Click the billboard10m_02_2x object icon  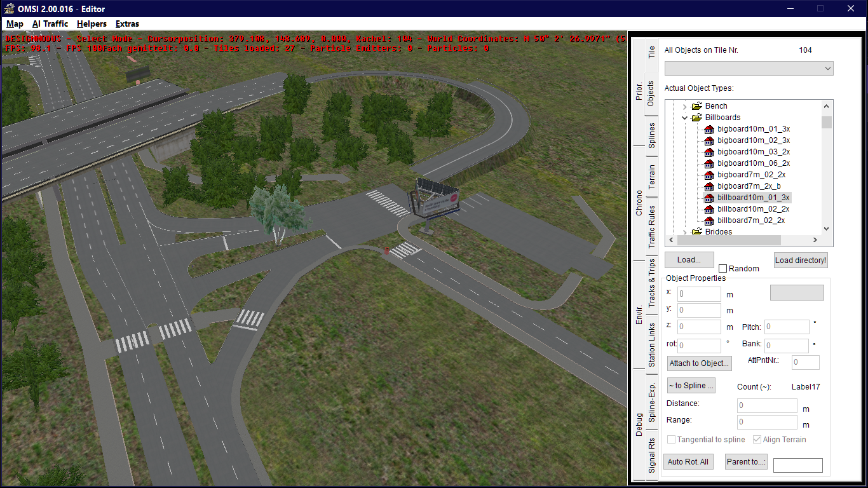coord(709,209)
